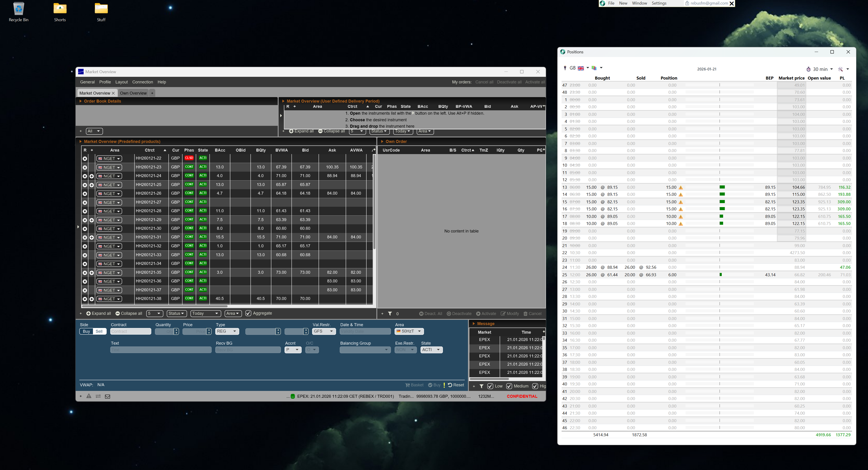Viewport: 868px width, 470px height.
Task: Click the colored layers icon in Positions
Action: (594, 68)
